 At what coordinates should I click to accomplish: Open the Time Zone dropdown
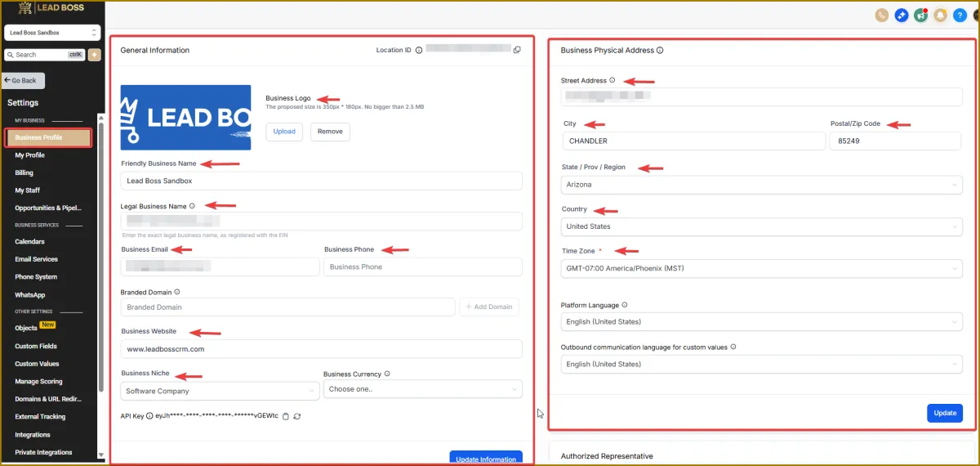[762, 268]
